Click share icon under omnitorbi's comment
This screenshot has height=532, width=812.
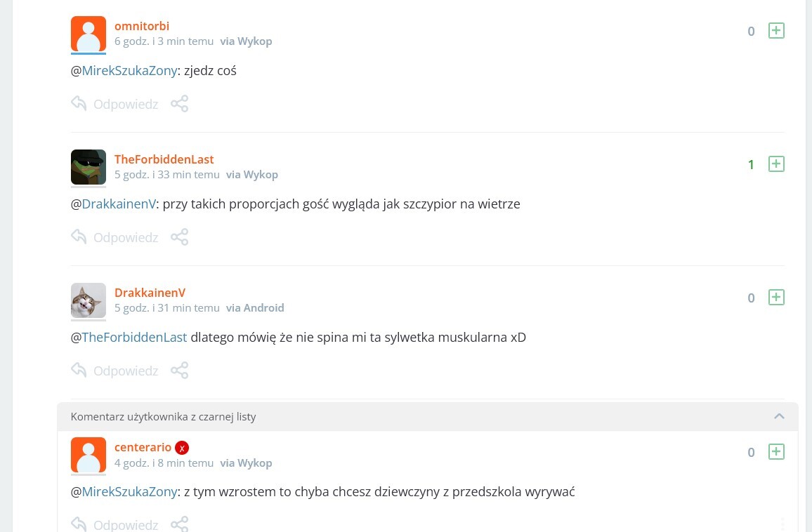click(180, 104)
